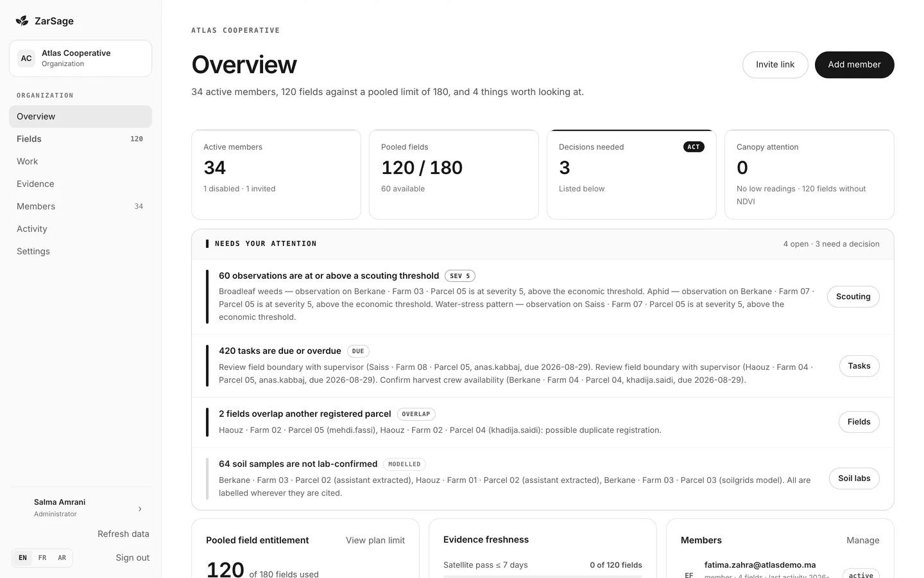Switch language to AR
Screen dimensions: 924x578
point(62,557)
